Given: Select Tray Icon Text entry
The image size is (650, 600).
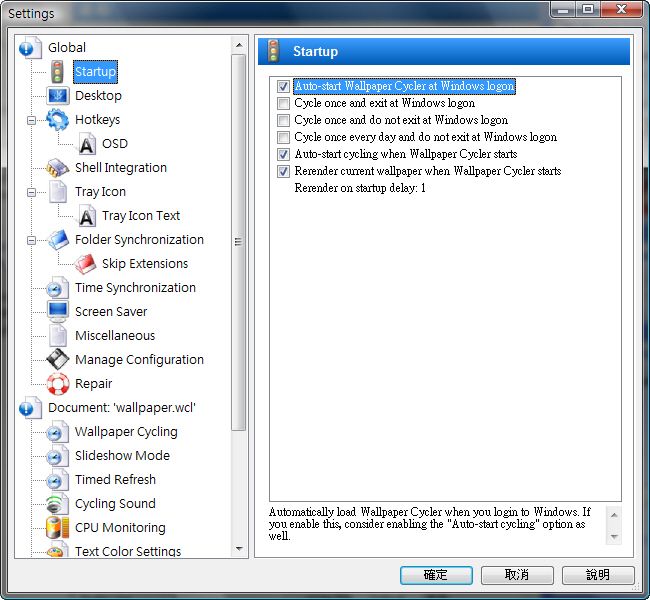Looking at the screenshot, I should pos(141,216).
